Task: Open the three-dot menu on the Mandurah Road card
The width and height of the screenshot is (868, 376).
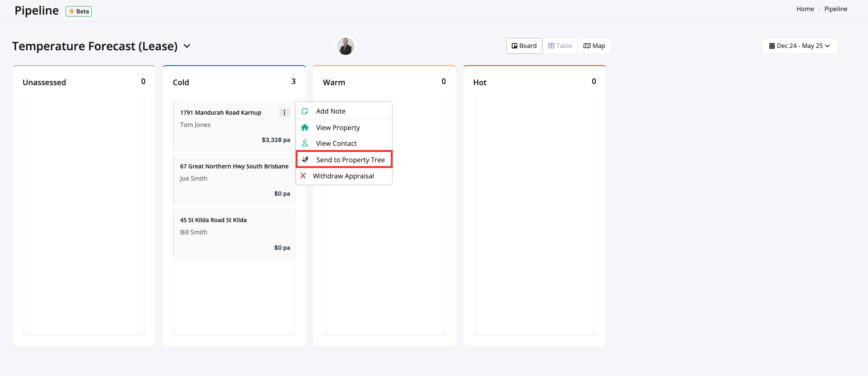Action: point(284,112)
